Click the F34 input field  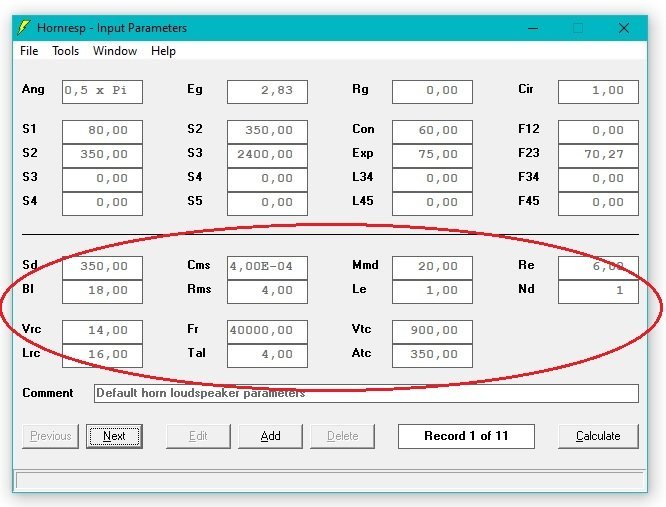click(x=598, y=180)
